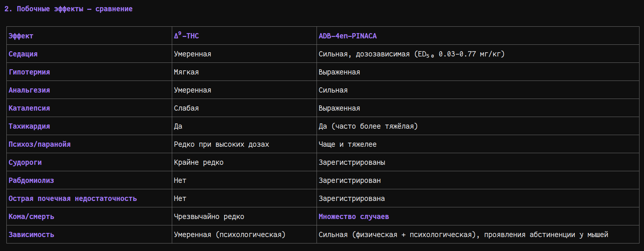Click the highlighted "Множество случаев" cell

tap(353, 217)
